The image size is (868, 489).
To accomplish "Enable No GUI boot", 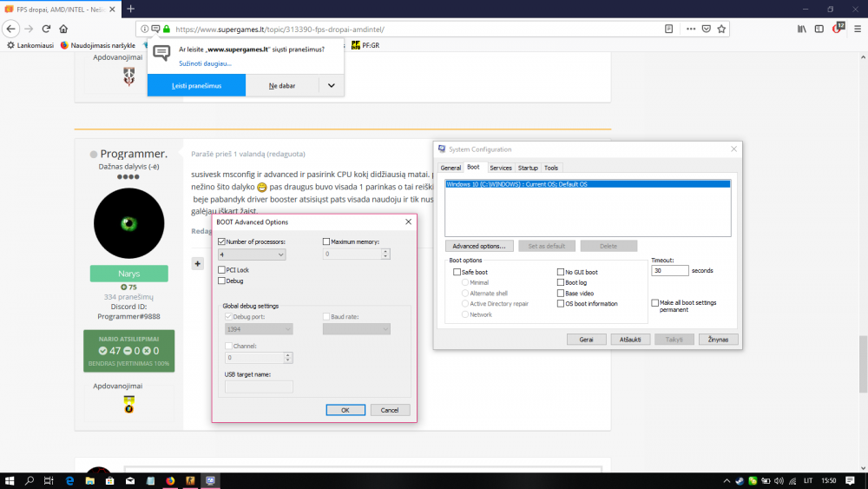I will (560, 272).
